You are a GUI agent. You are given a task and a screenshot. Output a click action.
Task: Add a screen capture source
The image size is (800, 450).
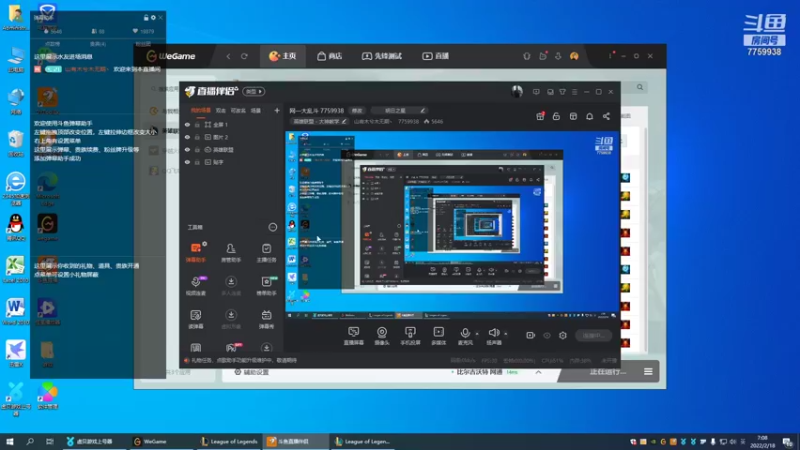coord(354,336)
